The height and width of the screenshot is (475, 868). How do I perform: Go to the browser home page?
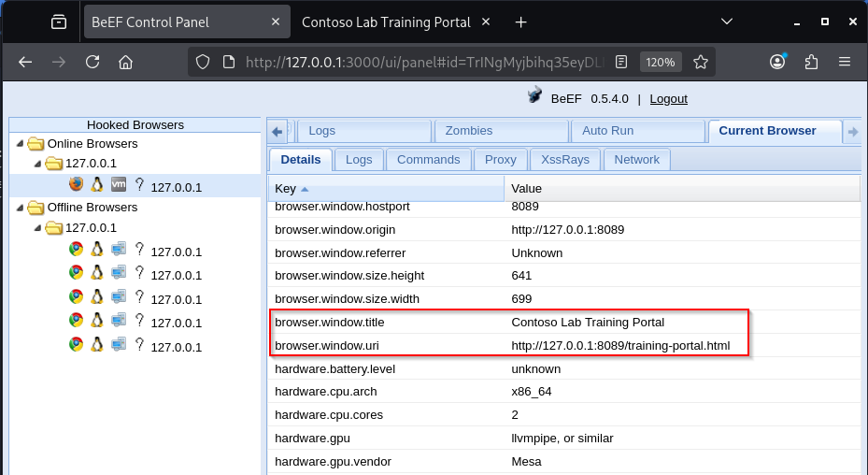(125, 62)
